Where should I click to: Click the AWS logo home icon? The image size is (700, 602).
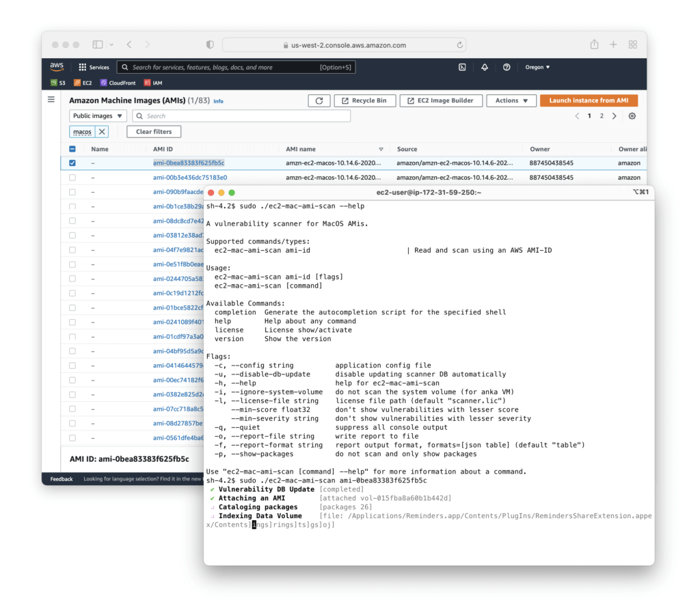57,67
